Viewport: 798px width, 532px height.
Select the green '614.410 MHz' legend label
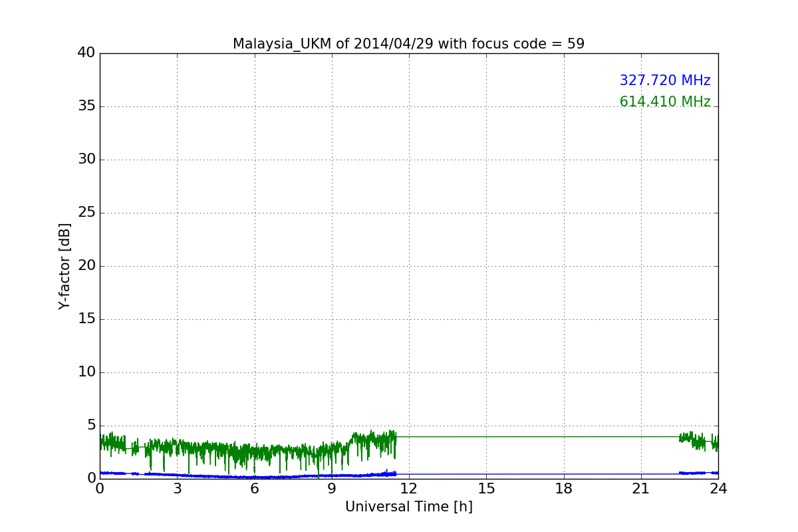[665, 102]
